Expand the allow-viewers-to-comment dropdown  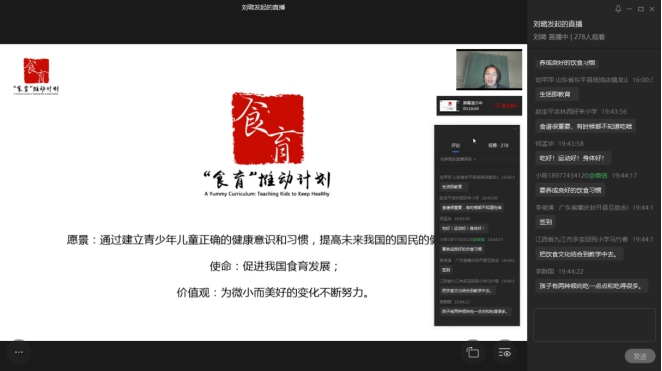[458, 159]
